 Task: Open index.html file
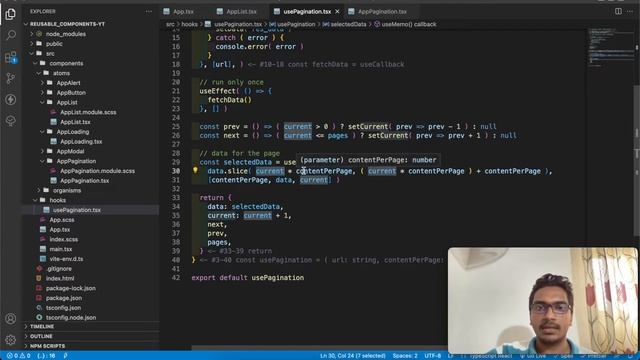(x=60, y=279)
